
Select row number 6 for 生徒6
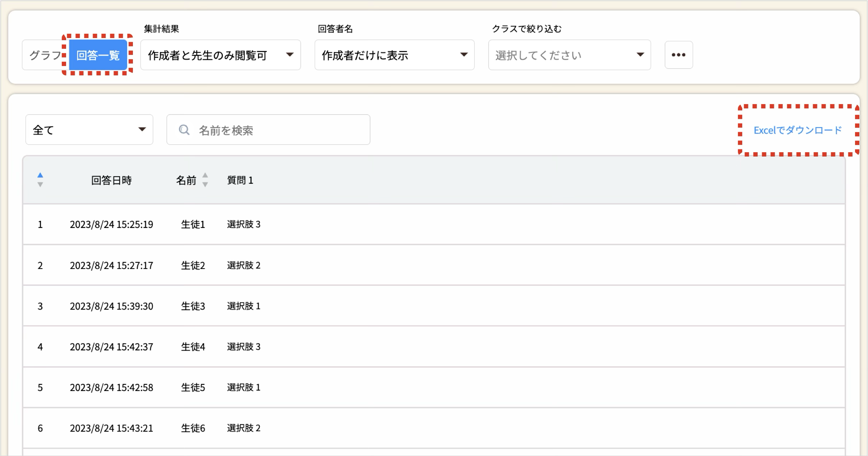tap(40, 428)
